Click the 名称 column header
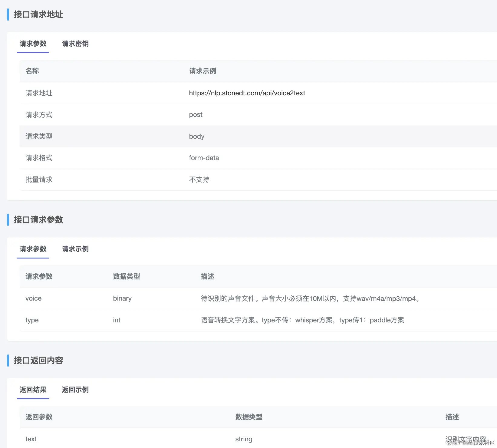497x448 pixels. coord(32,71)
